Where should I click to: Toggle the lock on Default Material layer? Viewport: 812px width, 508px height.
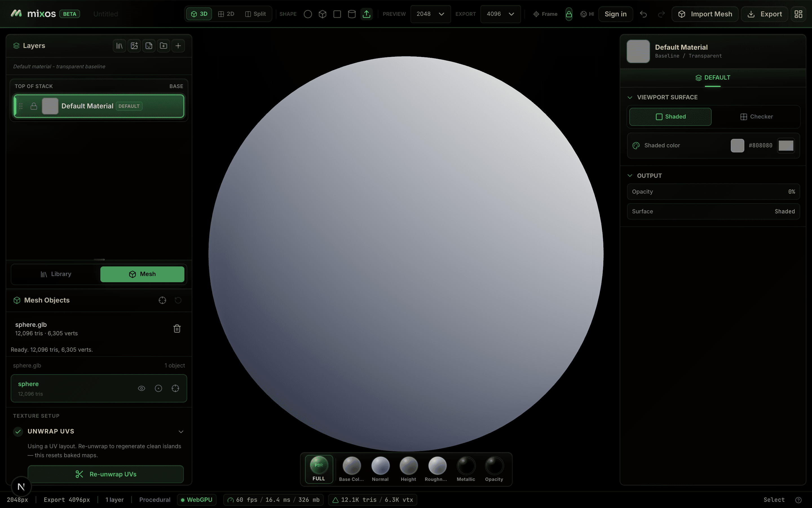click(34, 106)
